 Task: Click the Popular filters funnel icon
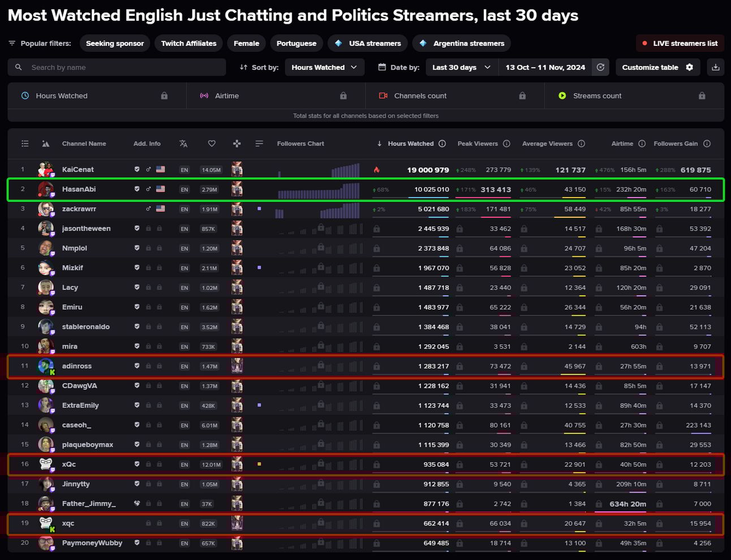[x=12, y=44]
